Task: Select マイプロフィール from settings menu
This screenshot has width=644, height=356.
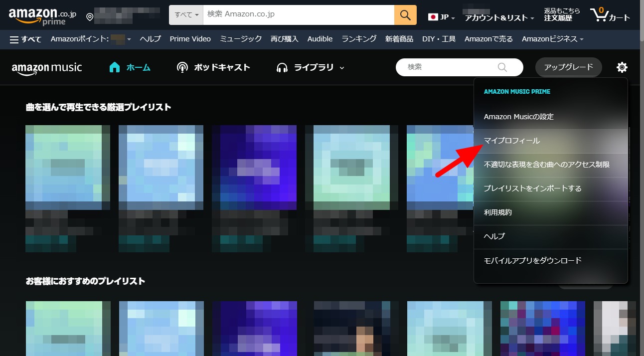Action: coord(512,141)
